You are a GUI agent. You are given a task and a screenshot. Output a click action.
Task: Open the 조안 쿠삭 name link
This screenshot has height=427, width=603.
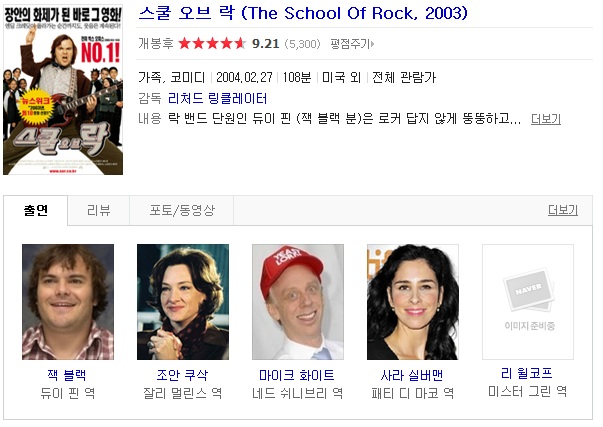182,375
